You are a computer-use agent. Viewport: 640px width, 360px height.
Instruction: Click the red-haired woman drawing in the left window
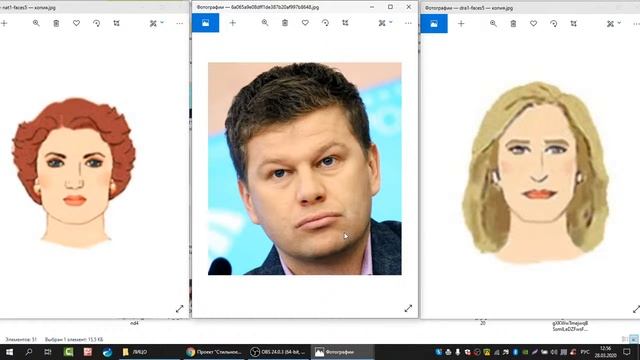(x=74, y=173)
